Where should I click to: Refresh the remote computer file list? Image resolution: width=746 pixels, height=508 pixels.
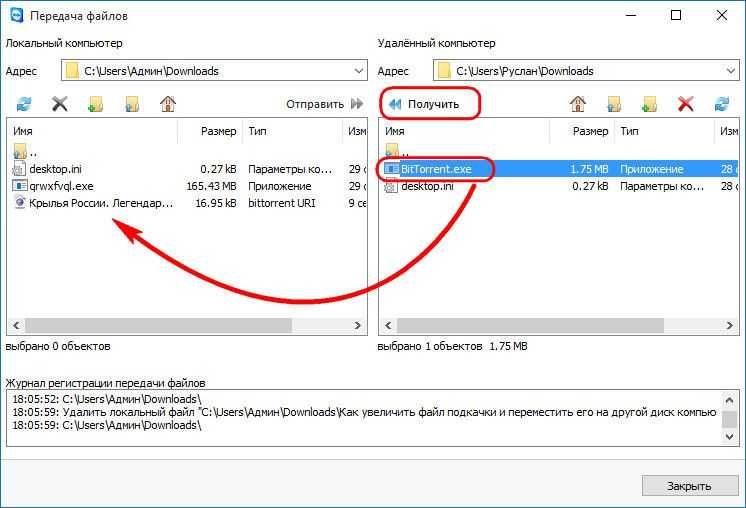click(721, 104)
